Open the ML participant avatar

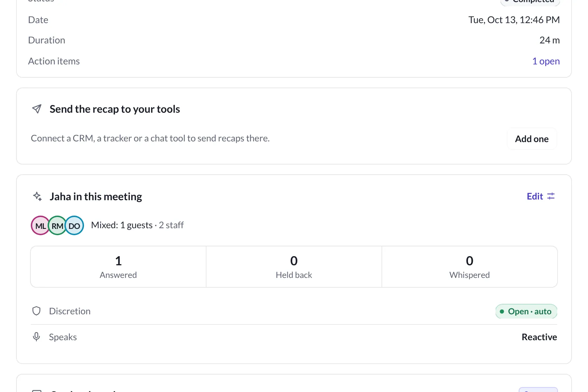40,225
